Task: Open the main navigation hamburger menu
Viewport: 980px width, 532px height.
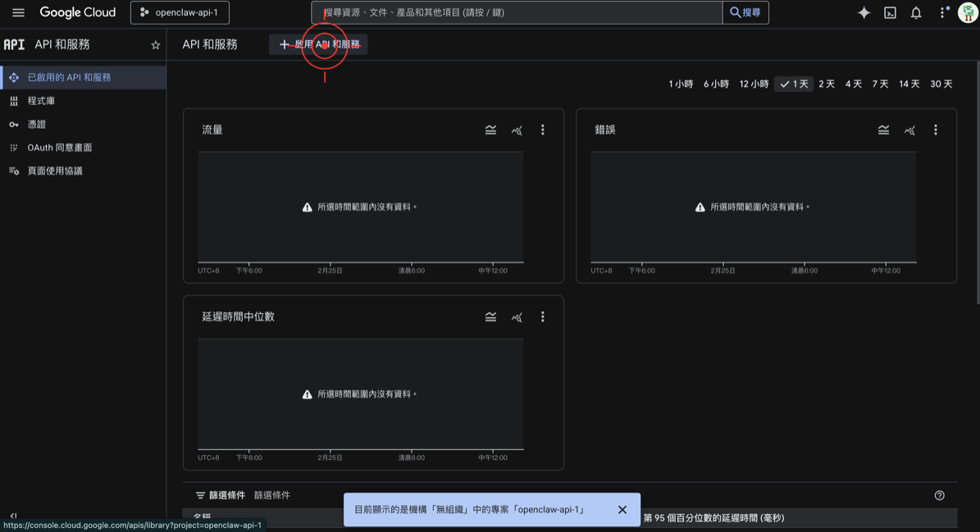Action: (18, 11)
